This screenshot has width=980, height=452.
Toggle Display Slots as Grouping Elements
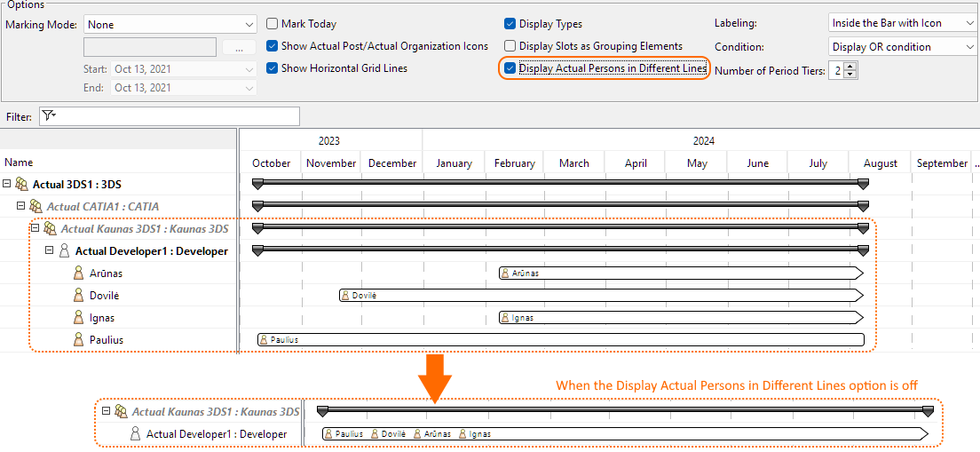pos(510,46)
